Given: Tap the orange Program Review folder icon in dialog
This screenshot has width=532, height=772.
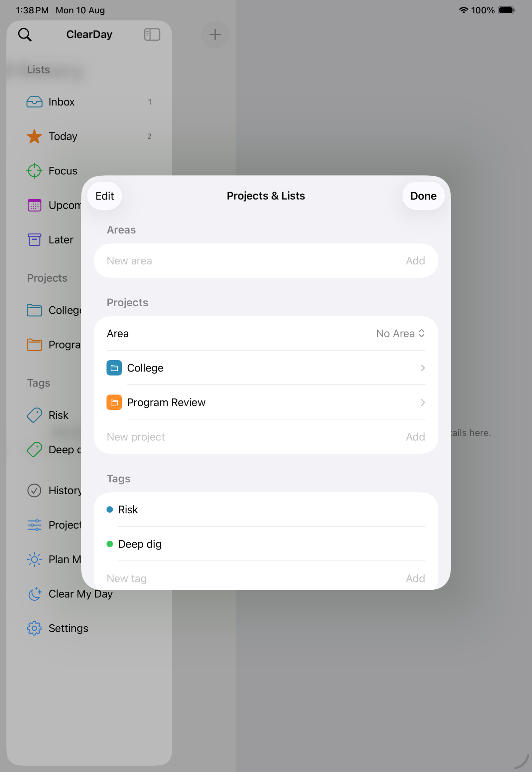Looking at the screenshot, I should [114, 402].
